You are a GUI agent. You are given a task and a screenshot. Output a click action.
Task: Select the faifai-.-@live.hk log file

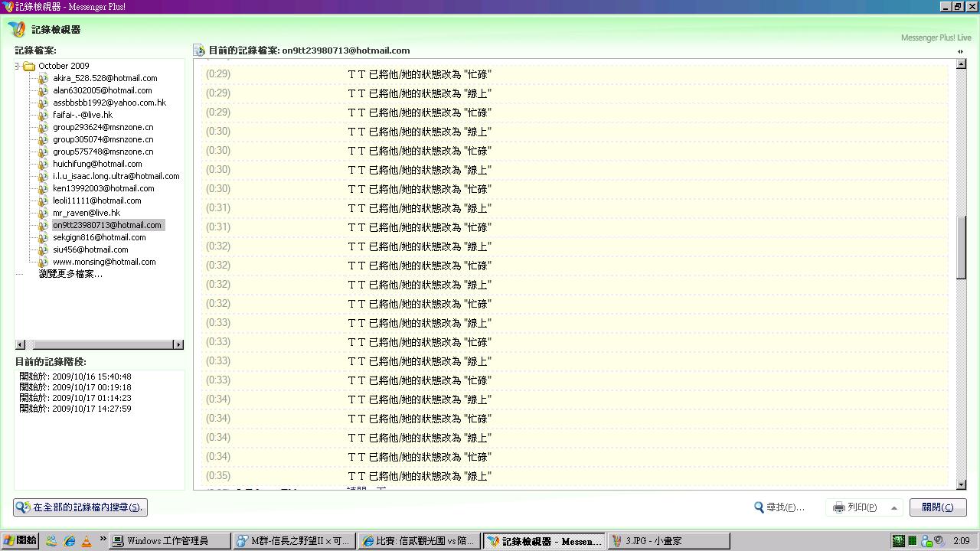(x=83, y=115)
